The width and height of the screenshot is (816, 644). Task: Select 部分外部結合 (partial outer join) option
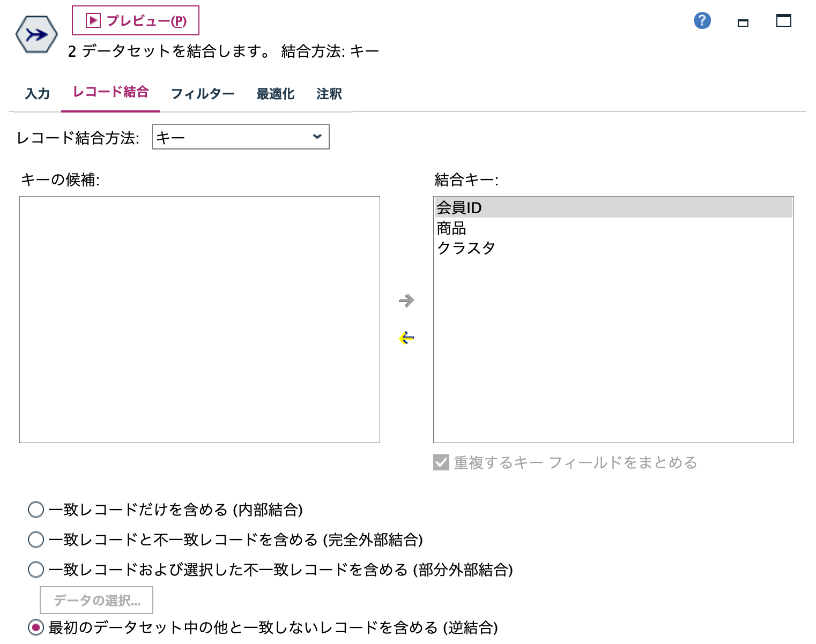[x=35, y=570]
